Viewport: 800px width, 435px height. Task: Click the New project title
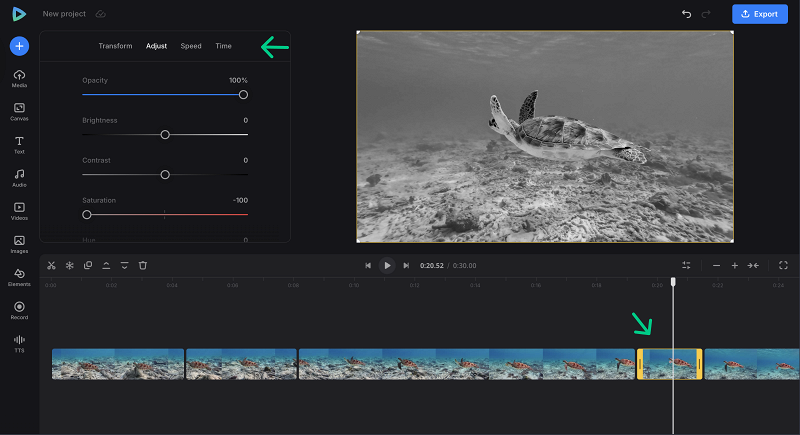(64, 14)
